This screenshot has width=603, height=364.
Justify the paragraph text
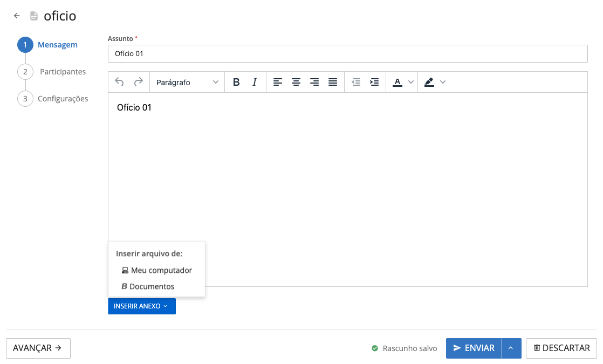[x=333, y=82]
